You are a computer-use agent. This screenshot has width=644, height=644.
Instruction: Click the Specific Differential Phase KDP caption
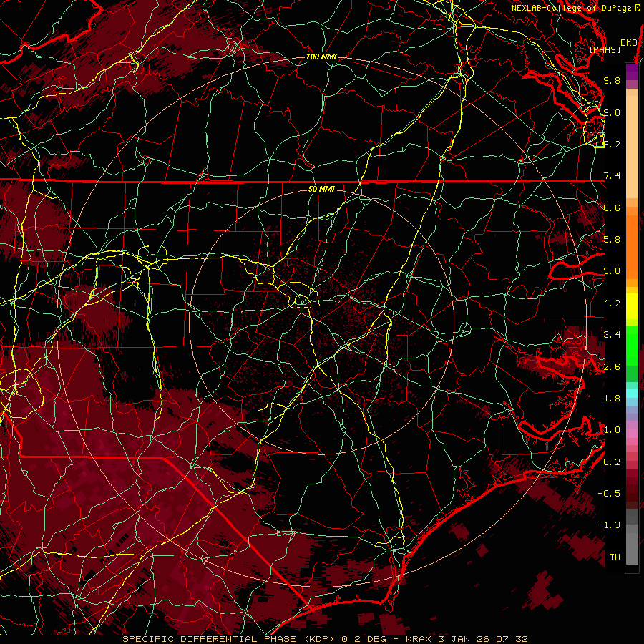325,639
